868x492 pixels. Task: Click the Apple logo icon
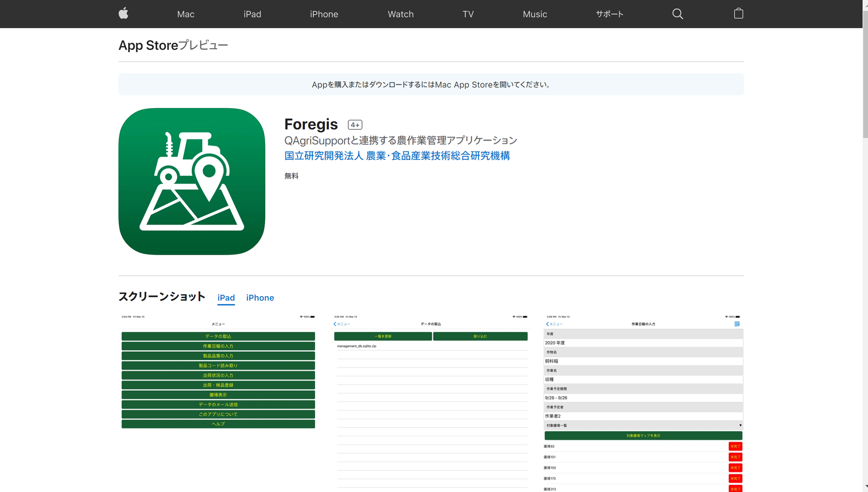pyautogui.click(x=124, y=13)
